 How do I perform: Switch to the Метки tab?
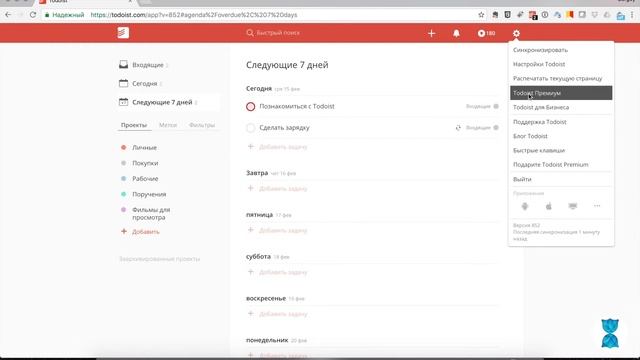pos(168,125)
